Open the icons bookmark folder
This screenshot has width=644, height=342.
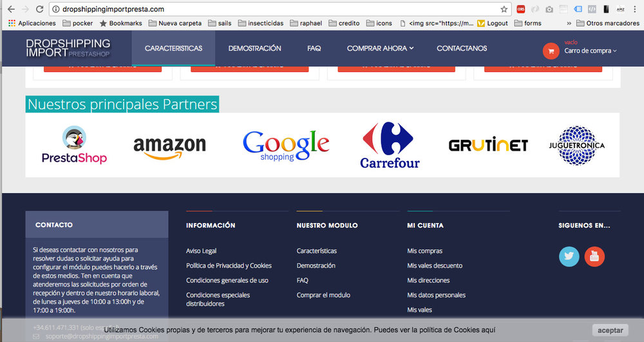click(x=379, y=23)
